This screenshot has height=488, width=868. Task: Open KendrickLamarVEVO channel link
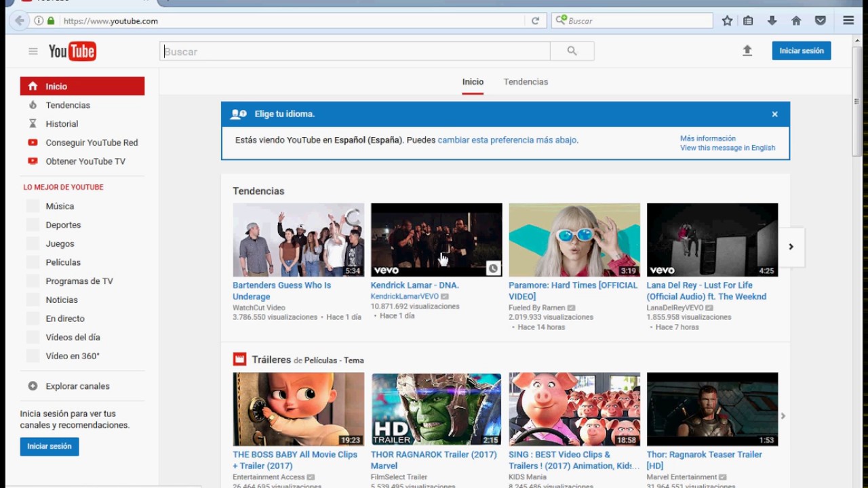click(x=405, y=297)
